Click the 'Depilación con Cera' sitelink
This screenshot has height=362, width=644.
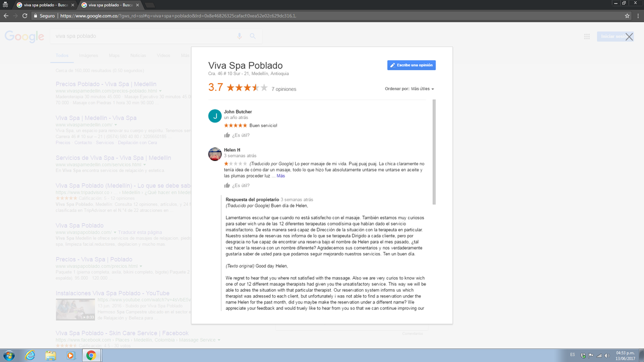pyautogui.click(x=137, y=142)
